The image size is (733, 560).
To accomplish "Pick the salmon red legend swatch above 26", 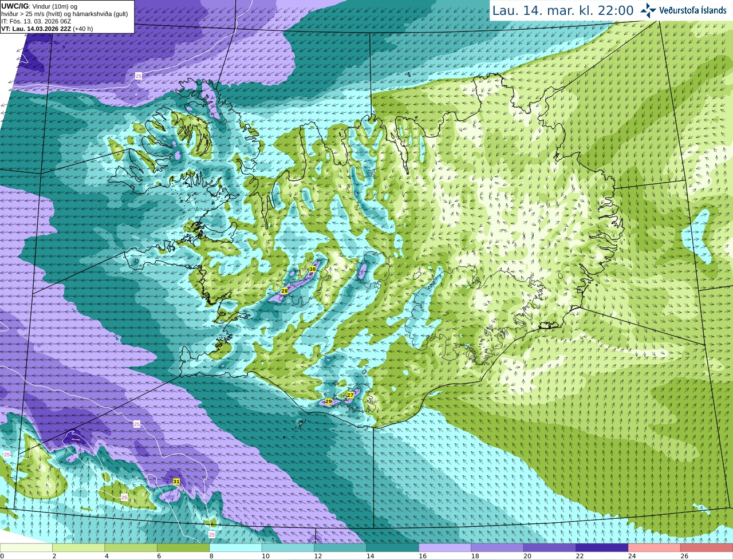I will tap(707, 547).
